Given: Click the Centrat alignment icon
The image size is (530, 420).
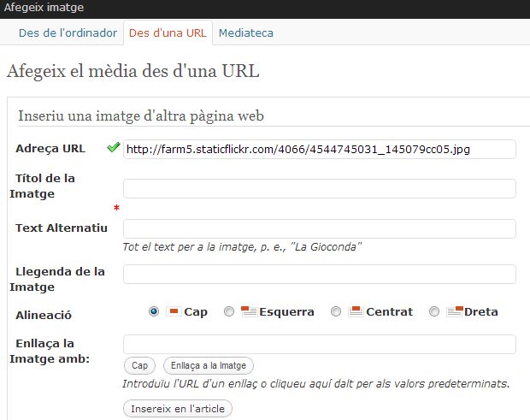Looking at the screenshot, I should coord(356,311).
